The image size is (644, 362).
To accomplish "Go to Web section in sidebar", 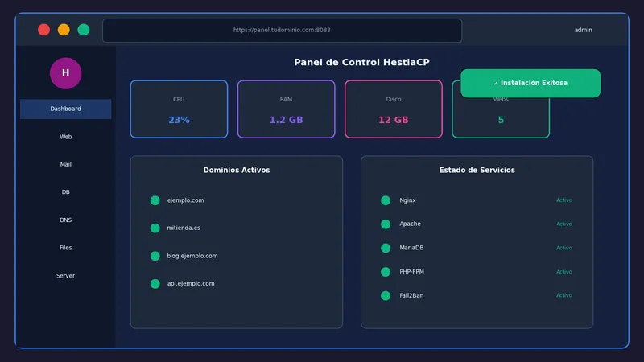I will point(66,137).
